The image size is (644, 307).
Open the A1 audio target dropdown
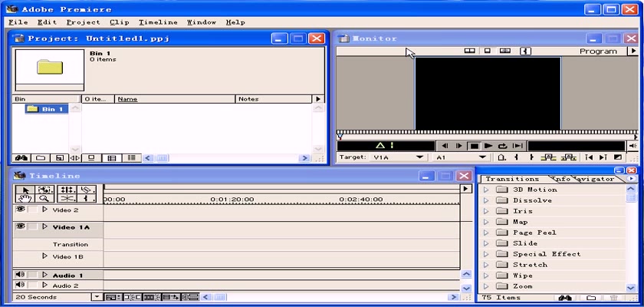tap(482, 157)
